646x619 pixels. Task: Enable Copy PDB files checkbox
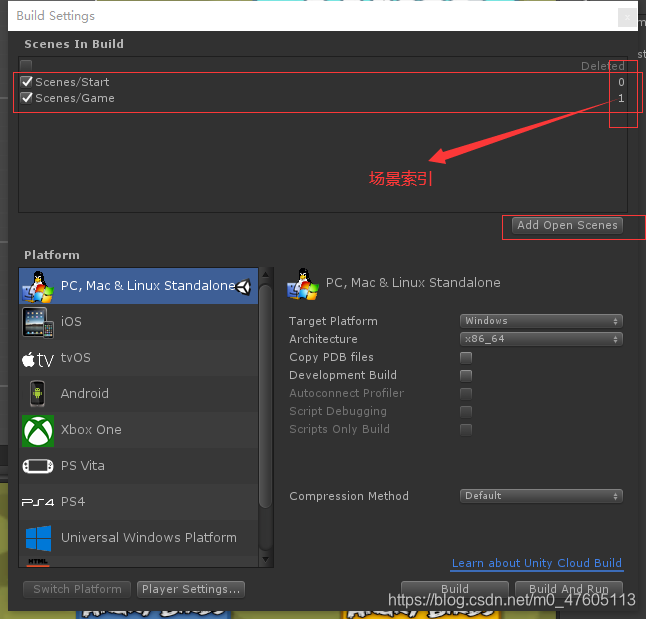(466, 357)
